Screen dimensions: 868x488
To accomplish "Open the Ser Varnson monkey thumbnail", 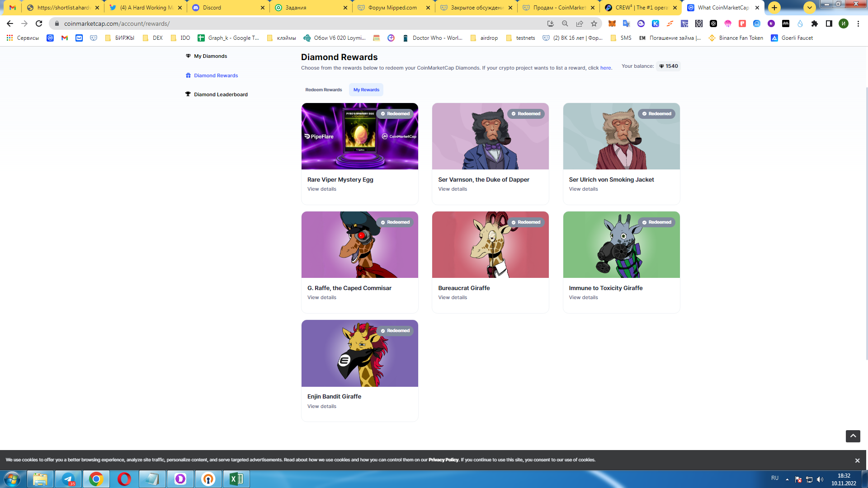I will click(491, 136).
